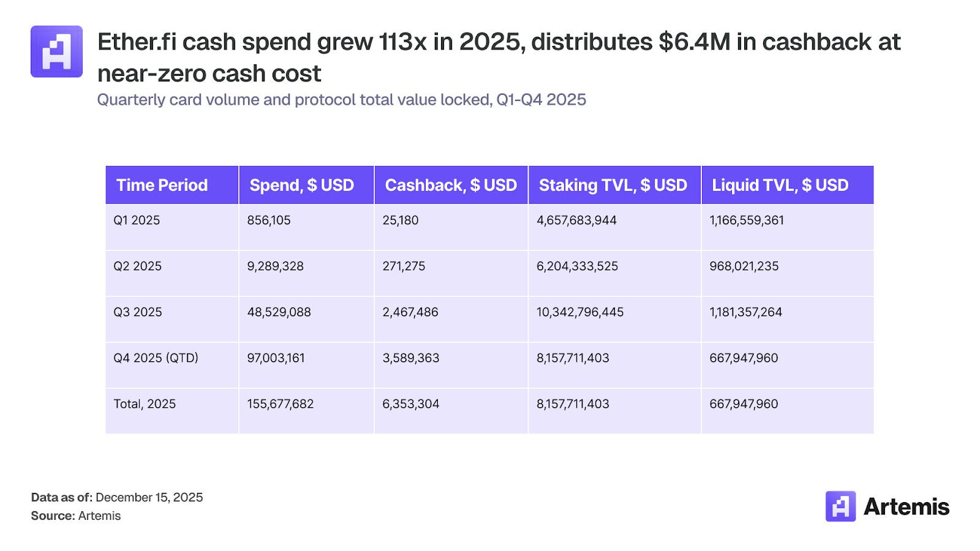Select the Time Period column header
The height and width of the screenshot is (551, 980).
pyautogui.click(x=162, y=185)
